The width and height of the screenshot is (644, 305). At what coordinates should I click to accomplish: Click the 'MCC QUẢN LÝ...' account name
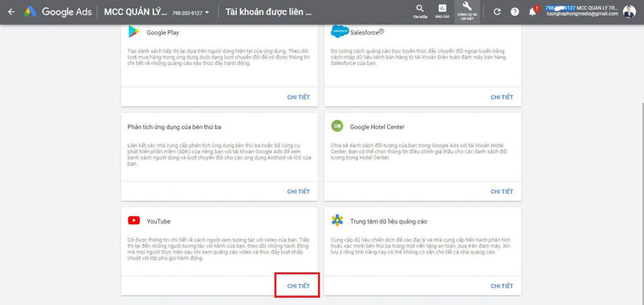[x=135, y=12]
